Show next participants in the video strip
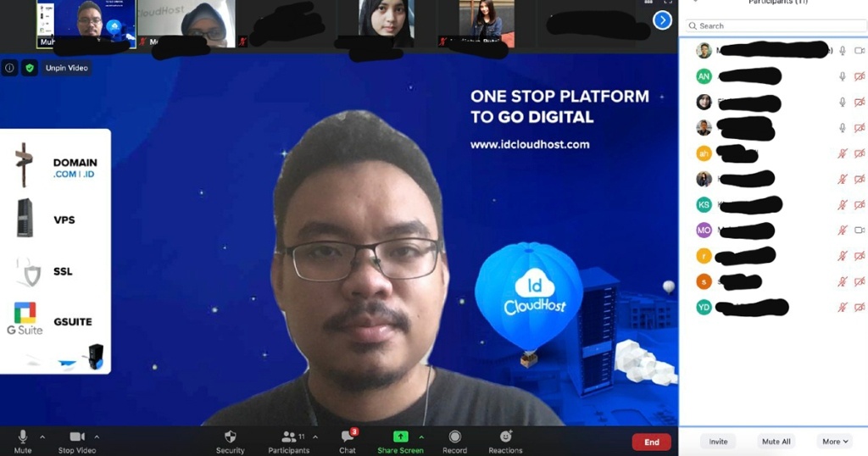The width and height of the screenshot is (868, 456). tap(662, 20)
